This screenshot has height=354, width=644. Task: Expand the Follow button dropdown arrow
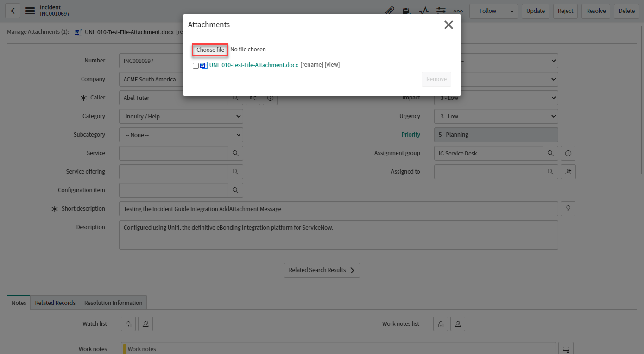[512, 11]
